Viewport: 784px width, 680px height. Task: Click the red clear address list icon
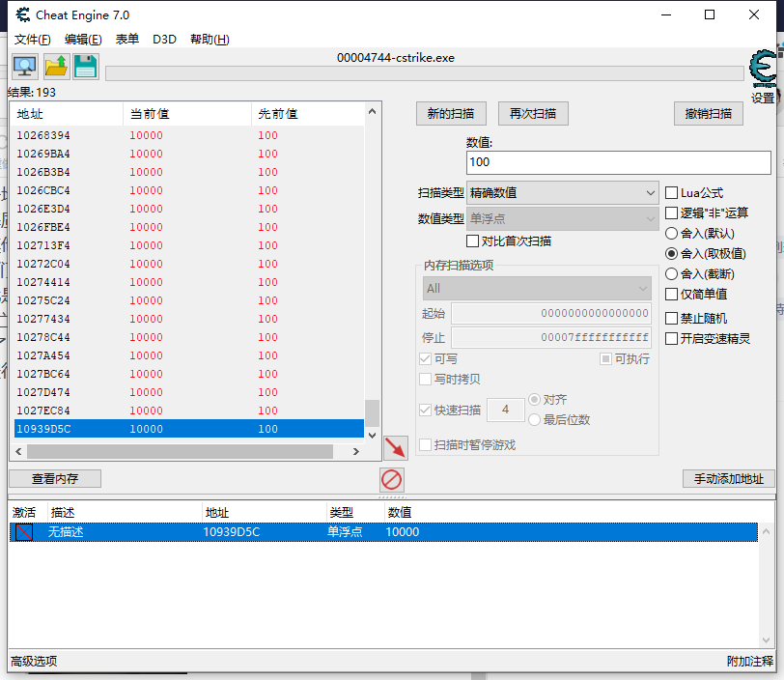[x=391, y=480]
